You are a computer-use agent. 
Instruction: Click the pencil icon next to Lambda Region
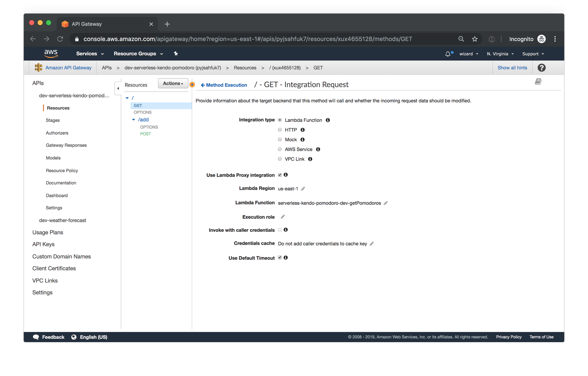coord(303,189)
